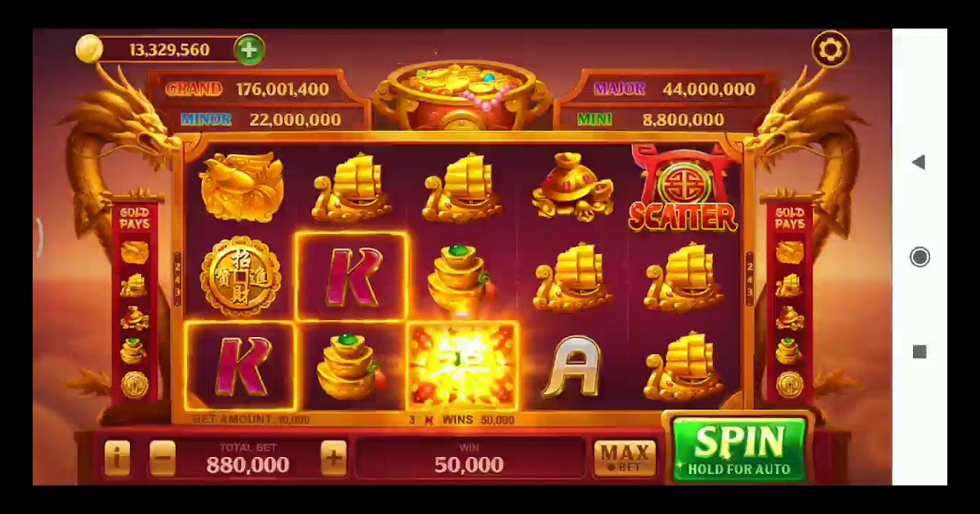This screenshot has width=980, height=514.
Task: Add coins with the green plus button
Action: 248,50
